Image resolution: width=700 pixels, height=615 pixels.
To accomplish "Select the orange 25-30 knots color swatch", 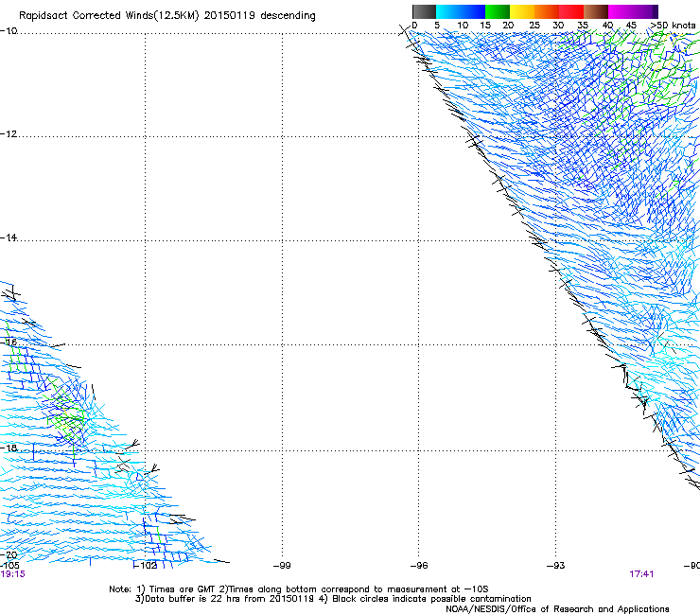I will [x=547, y=11].
